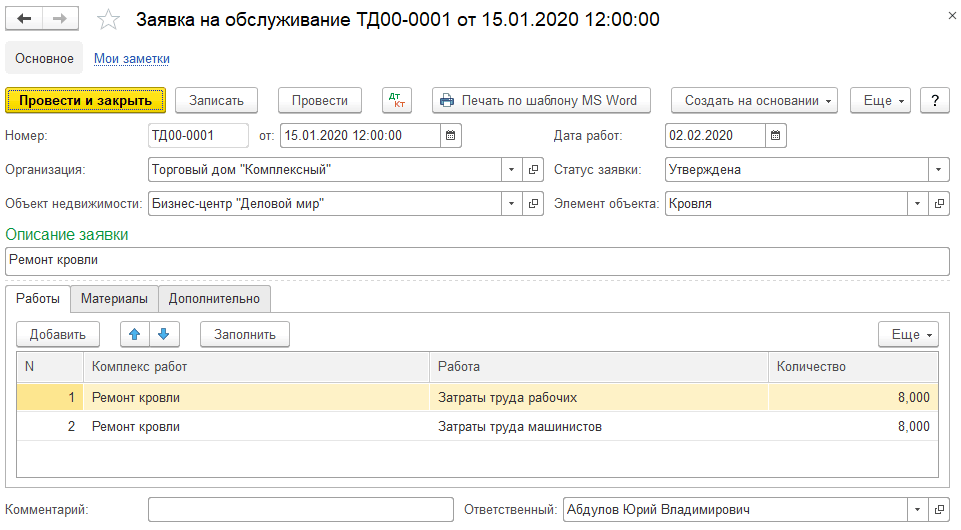
Task: Move the selected row down
Action: [x=162, y=334]
